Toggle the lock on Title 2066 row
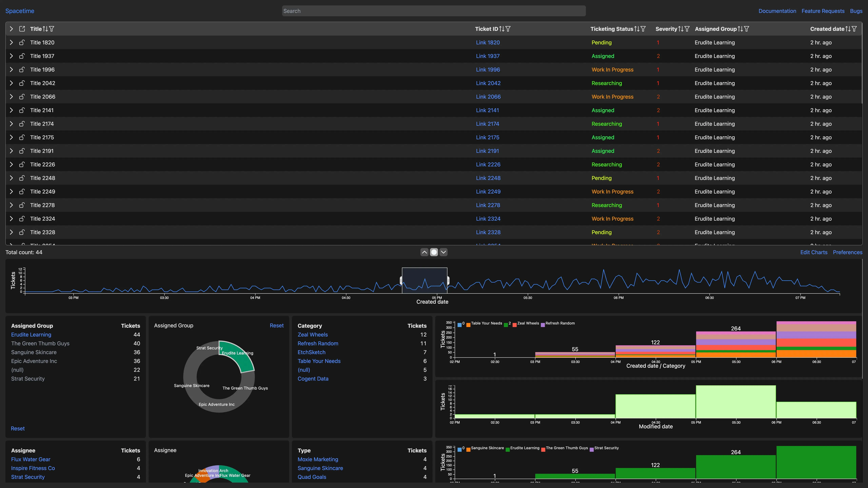This screenshot has height=488, width=868. tap(22, 97)
